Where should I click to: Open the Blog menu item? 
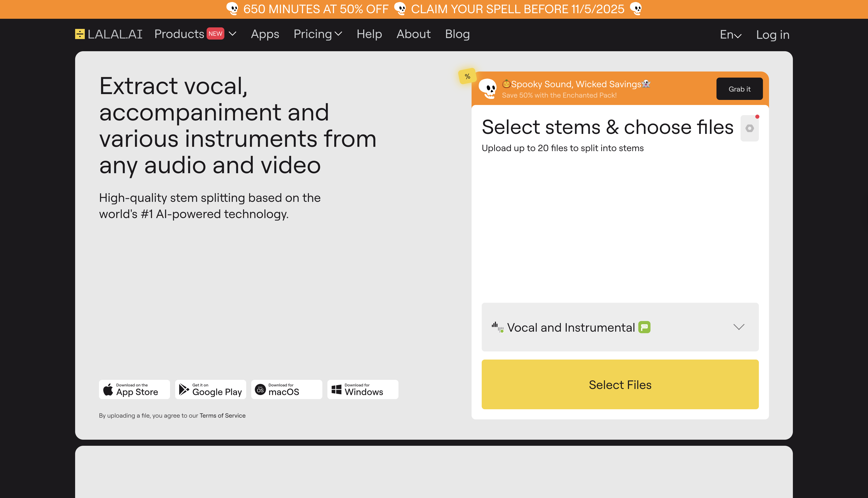(x=457, y=34)
